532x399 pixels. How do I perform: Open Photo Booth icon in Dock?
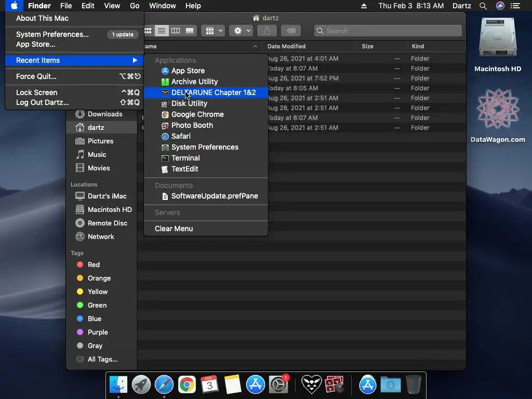335,385
